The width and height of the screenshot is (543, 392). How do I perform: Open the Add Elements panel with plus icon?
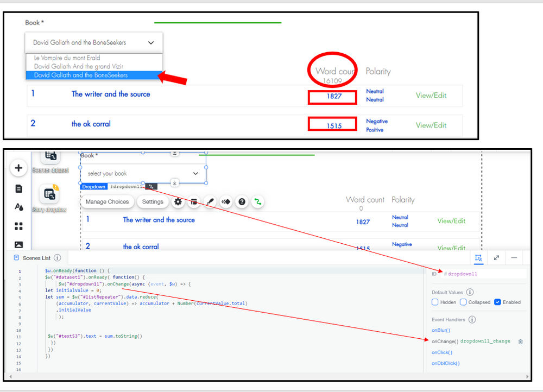click(x=18, y=168)
